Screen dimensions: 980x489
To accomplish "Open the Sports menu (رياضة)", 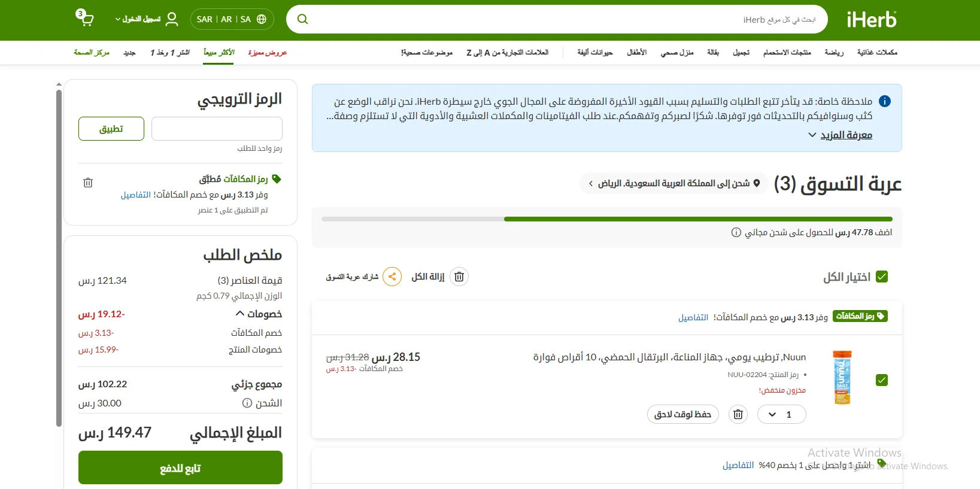I will [834, 53].
